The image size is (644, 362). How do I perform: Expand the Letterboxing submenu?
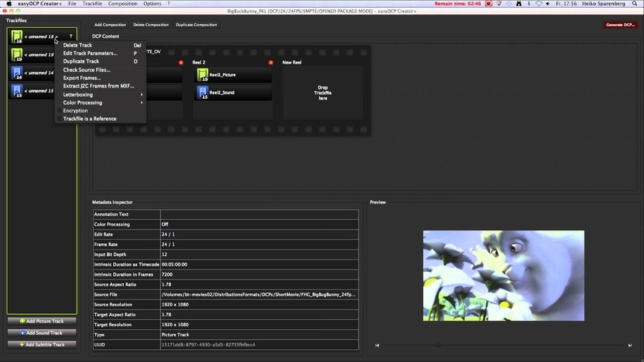point(101,94)
